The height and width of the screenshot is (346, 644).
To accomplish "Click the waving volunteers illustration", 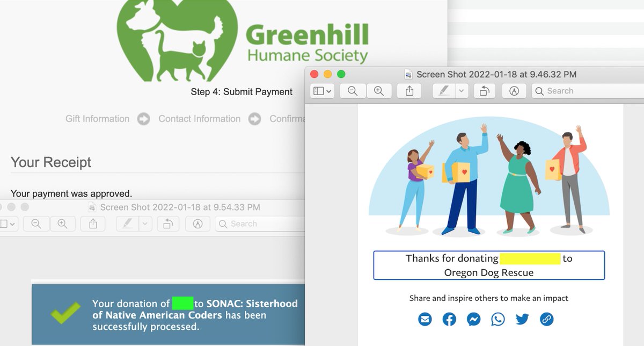I will click(x=489, y=177).
